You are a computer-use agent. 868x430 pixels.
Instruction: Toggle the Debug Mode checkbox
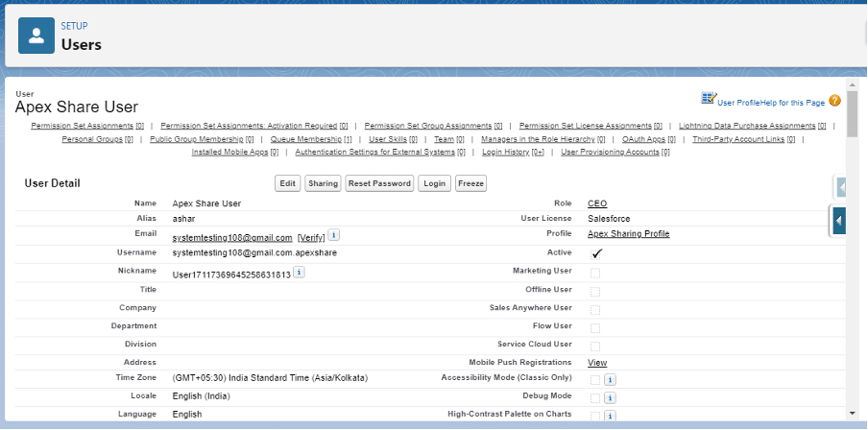tap(595, 398)
